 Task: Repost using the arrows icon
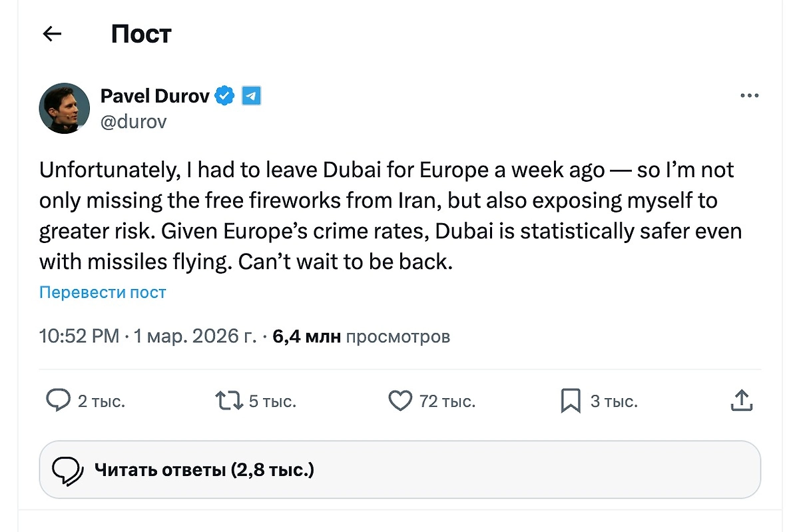tap(228, 401)
